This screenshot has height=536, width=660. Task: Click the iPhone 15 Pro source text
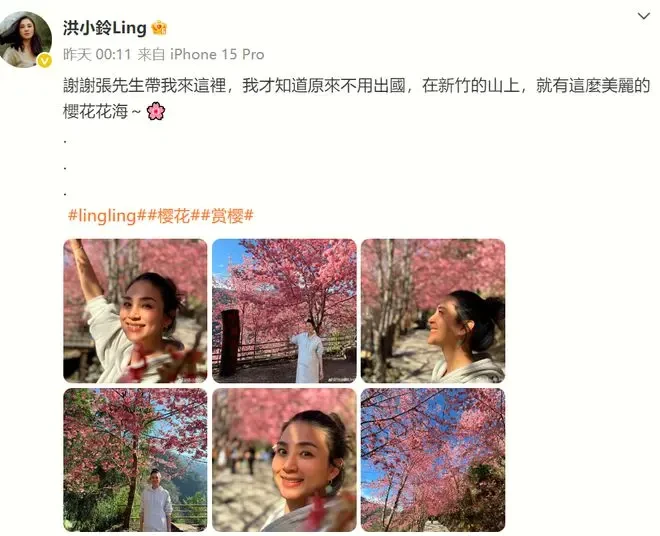(217, 54)
